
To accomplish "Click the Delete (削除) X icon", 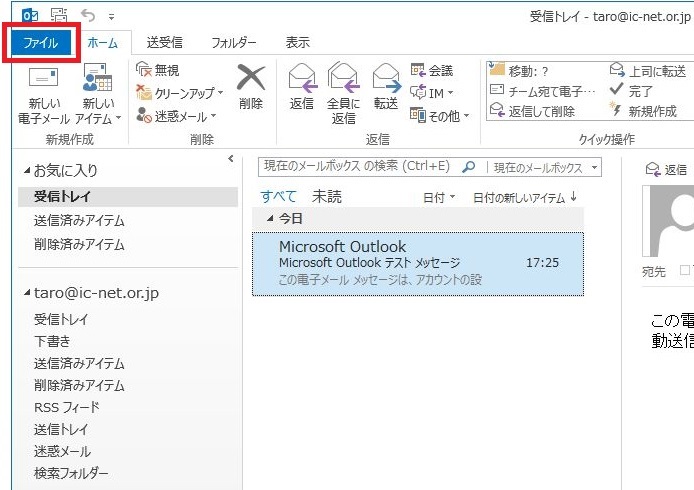I will click(251, 78).
